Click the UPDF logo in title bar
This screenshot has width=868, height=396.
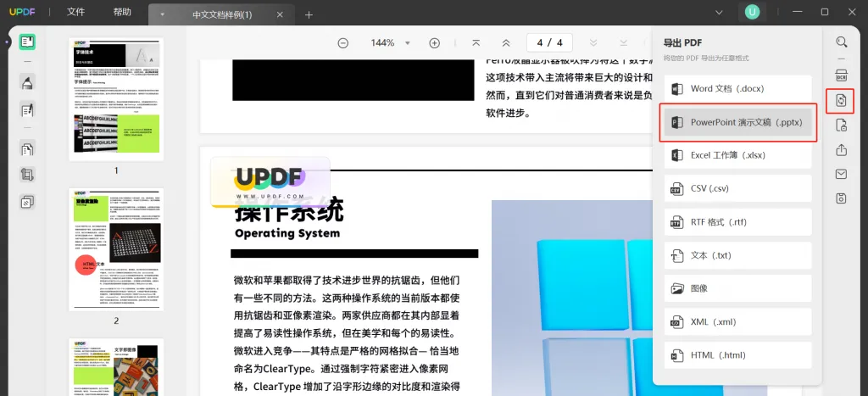(22, 12)
